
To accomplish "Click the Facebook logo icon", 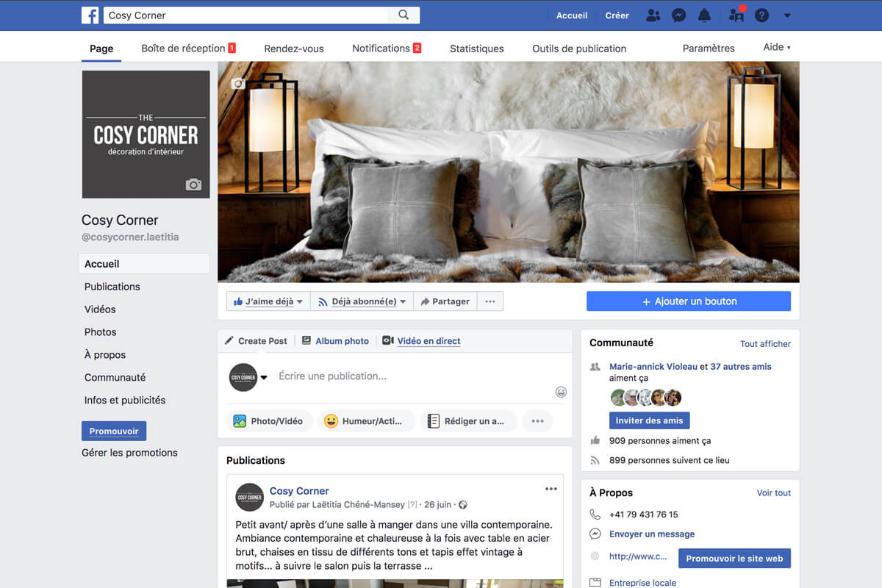I will (x=90, y=15).
